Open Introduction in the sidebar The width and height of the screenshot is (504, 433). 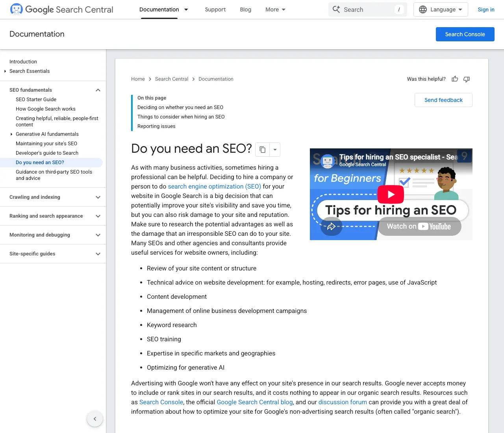click(x=23, y=62)
